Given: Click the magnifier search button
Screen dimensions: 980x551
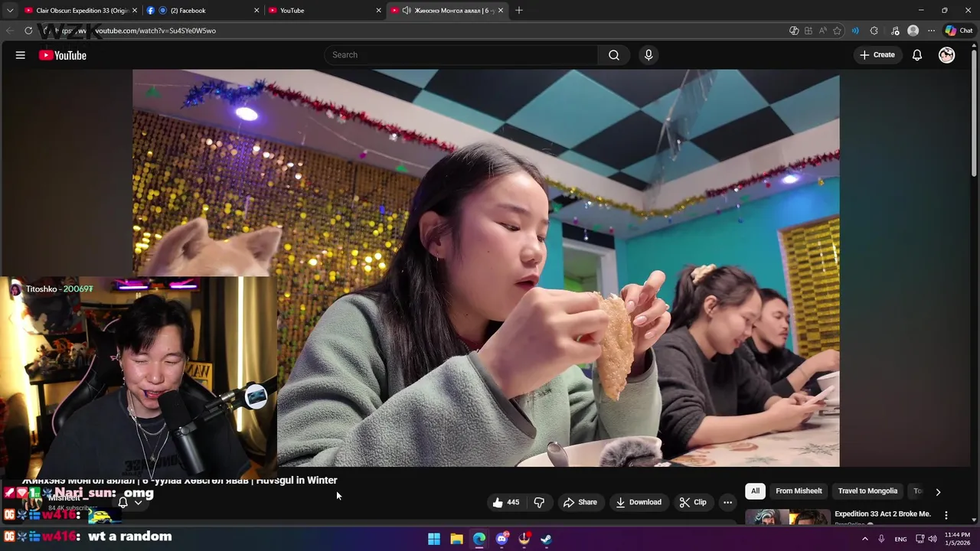Looking at the screenshot, I should tap(614, 55).
